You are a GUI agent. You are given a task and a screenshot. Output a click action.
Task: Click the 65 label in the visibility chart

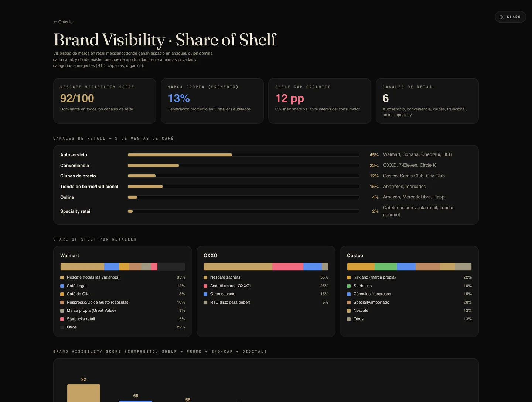pyautogui.click(x=136, y=396)
